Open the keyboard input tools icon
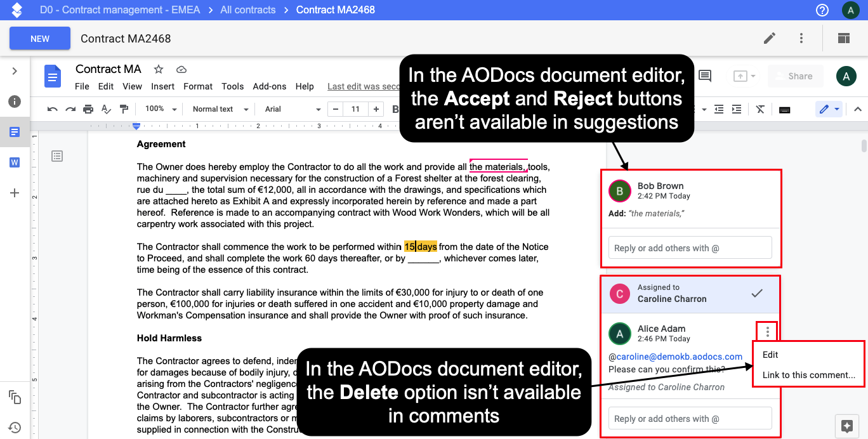Image resolution: width=868 pixels, height=439 pixels. (784, 109)
